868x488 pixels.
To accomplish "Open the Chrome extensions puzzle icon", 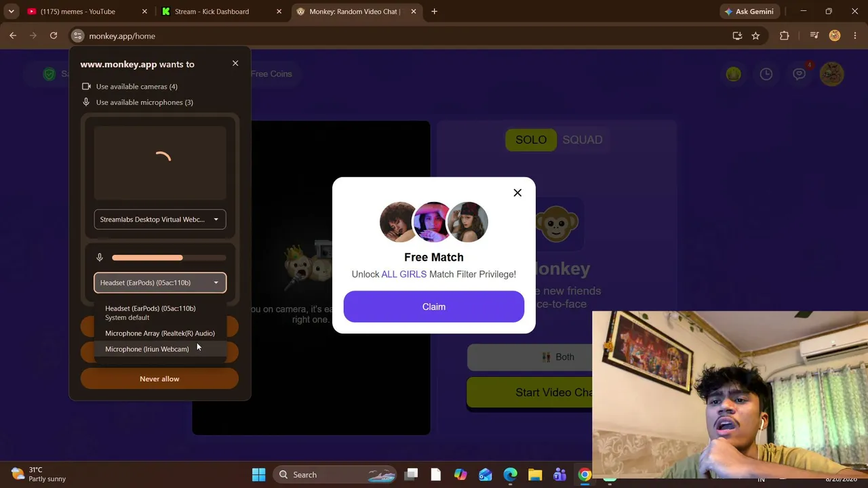I will [x=785, y=36].
